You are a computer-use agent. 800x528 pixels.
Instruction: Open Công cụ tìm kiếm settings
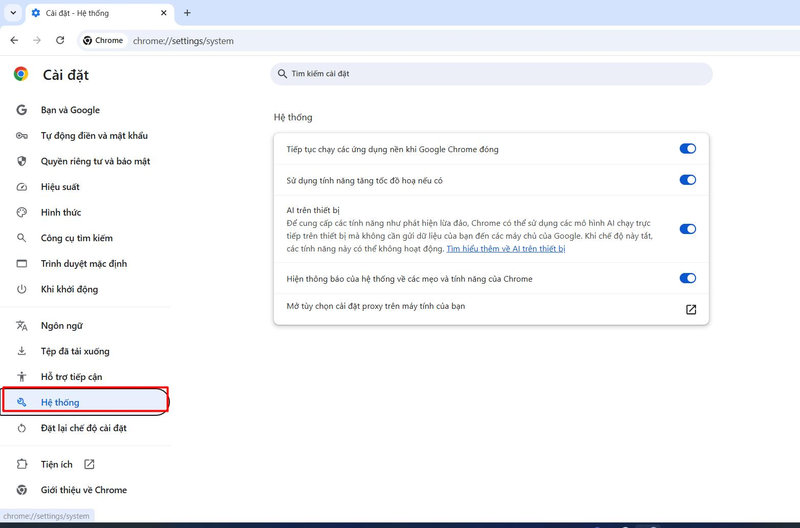tap(77, 238)
